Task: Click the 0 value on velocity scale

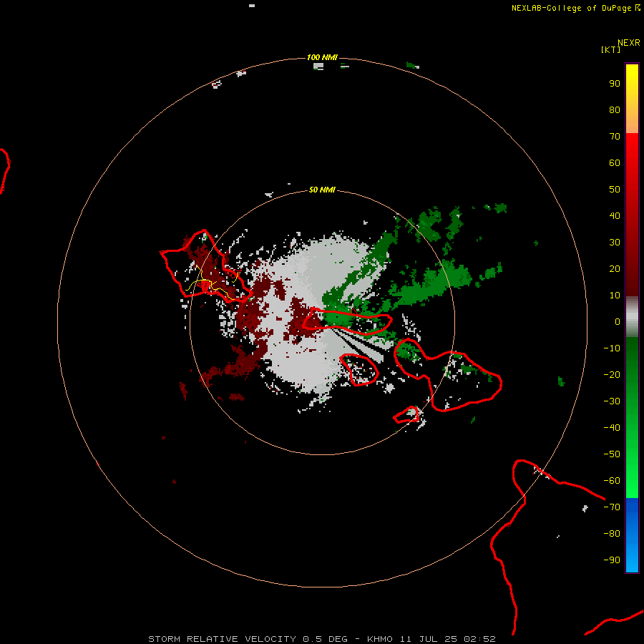Action: [x=618, y=321]
